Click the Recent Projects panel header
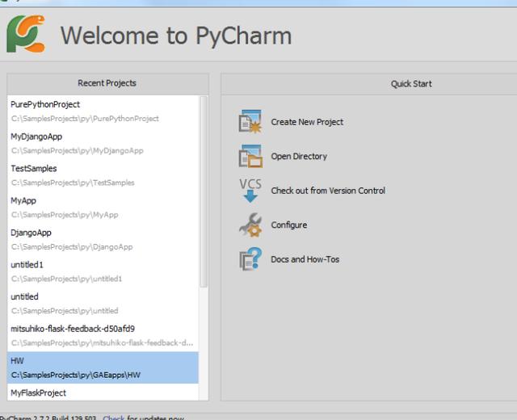The image size is (517, 420). [107, 83]
